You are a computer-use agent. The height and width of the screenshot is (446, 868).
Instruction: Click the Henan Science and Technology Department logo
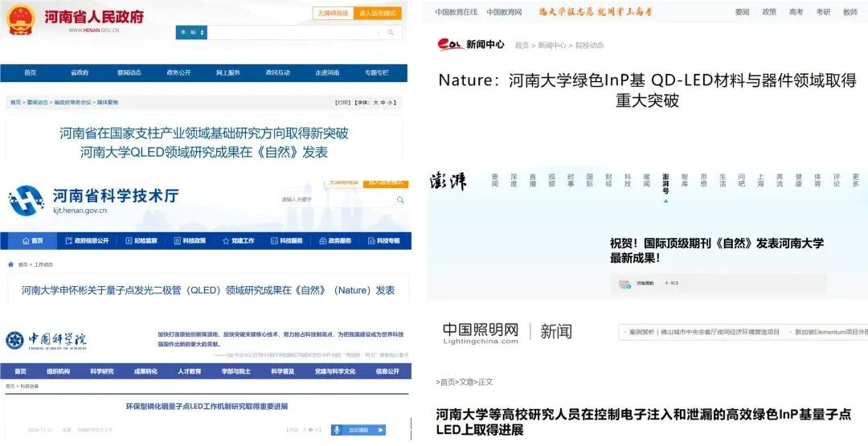pos(26,200)
